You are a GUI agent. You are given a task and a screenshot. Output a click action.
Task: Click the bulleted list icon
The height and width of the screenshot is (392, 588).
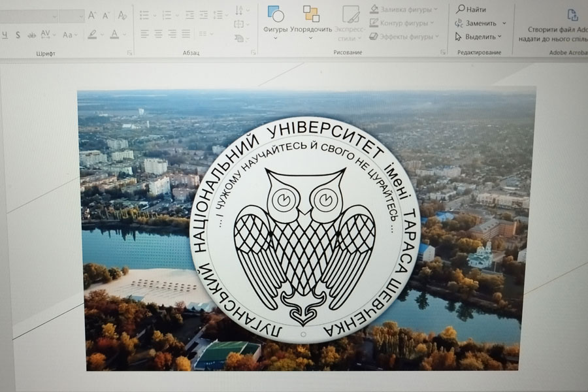pyautogui.click(x=144, y=15)
